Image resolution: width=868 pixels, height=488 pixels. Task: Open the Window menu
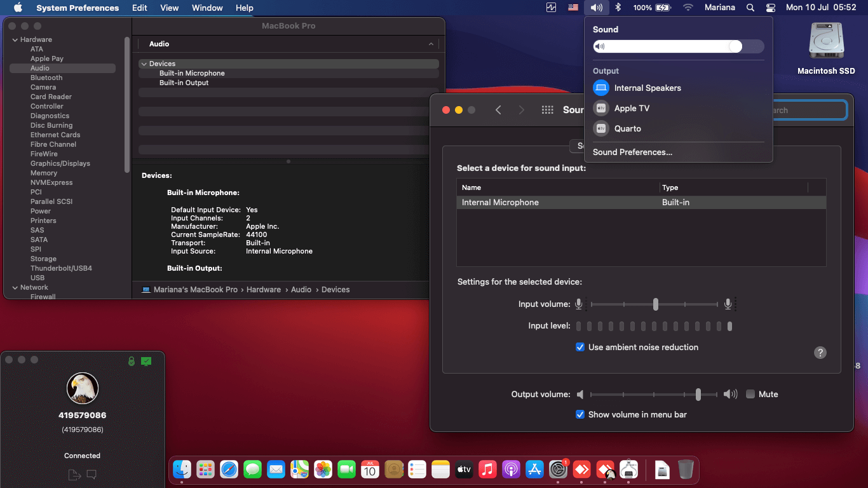click(207, 8)
